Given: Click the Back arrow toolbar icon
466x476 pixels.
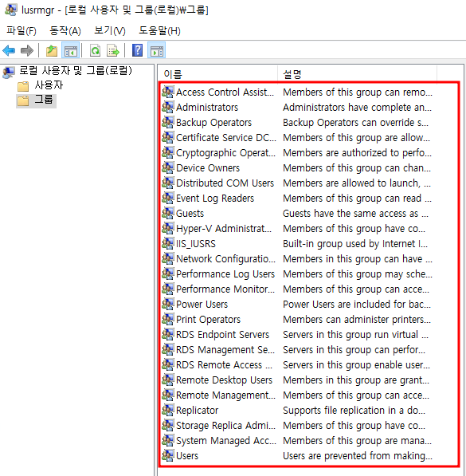Looking at the screenshot, I should tap(9, 50).
